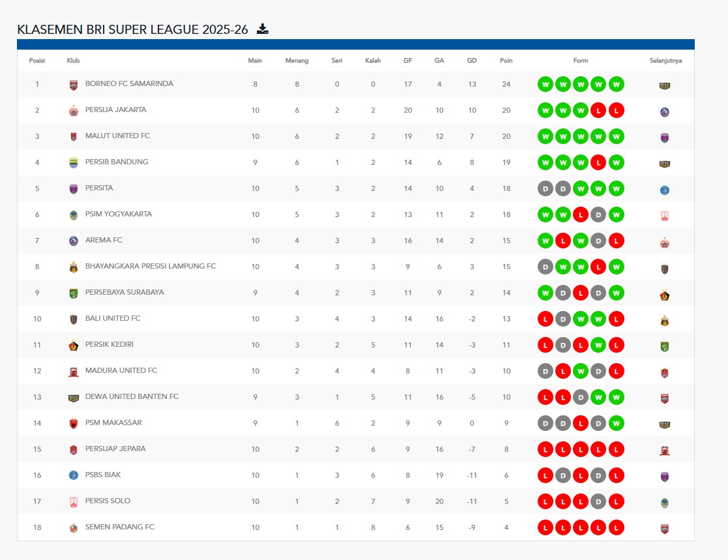The width and height of the screenshot is (728, 560).
Task: Click the PSM Makassar club logo
Action: pos(73,424)
